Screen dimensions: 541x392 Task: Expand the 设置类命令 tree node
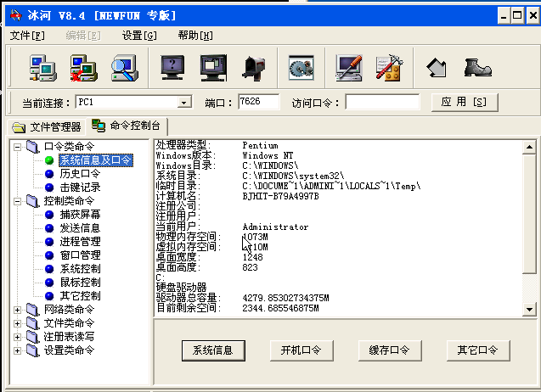(17, 350)
